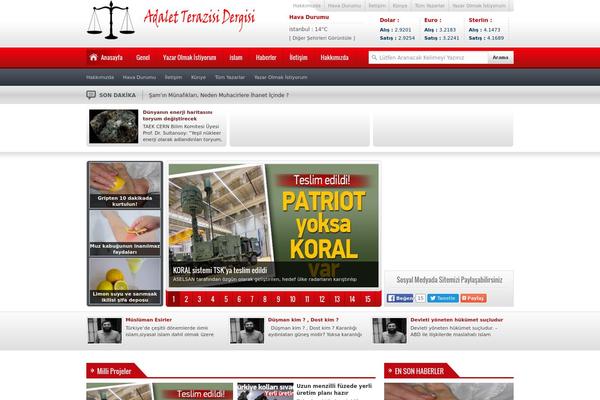Select slide 12 in the slider pager
The height and width of the screenshot is (400, 600).
[x=322, y=299]
